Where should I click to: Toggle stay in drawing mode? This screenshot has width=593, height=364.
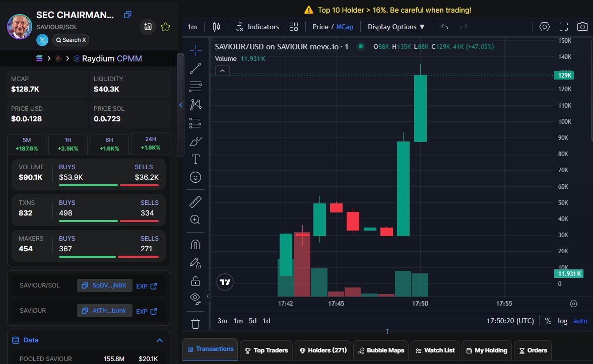(x=195, y=263)
